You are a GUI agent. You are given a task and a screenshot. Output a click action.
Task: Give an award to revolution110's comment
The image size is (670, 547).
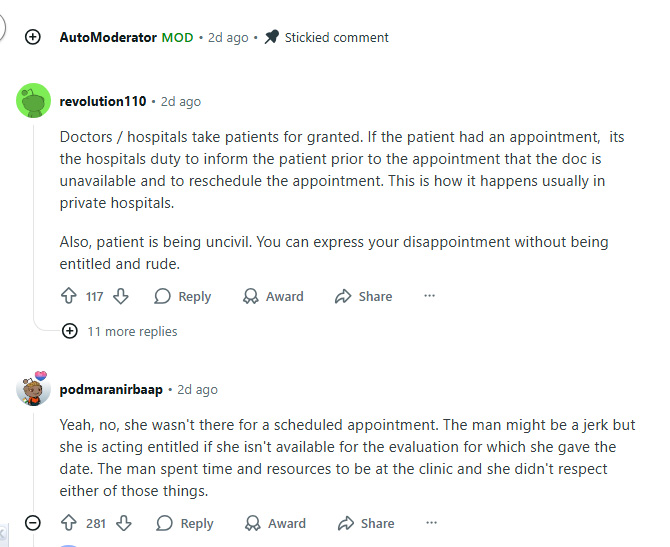273,296
